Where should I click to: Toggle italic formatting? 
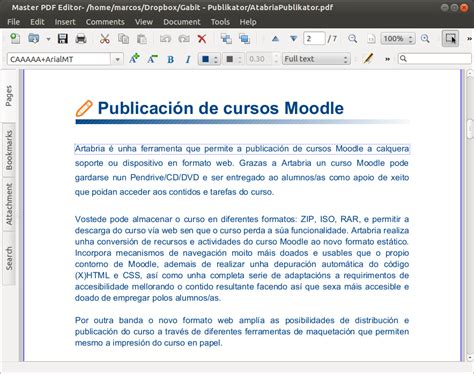pos(188,59)
